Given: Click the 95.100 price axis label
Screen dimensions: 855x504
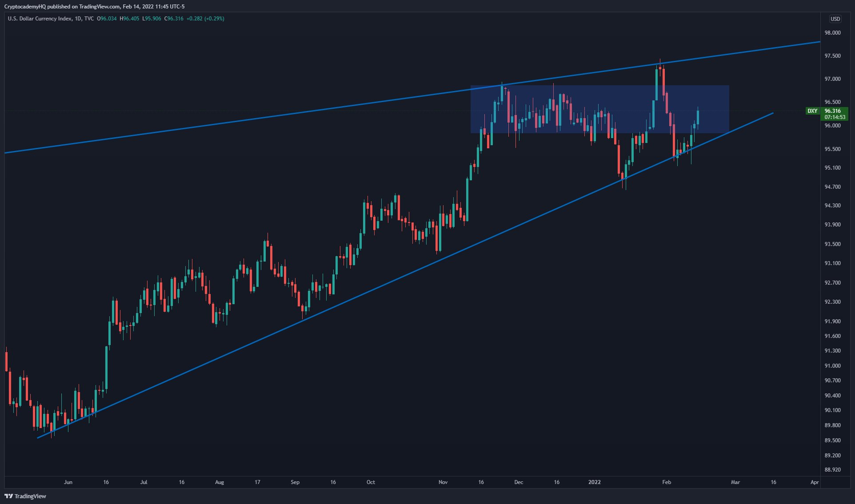Looking at the screenshot, I should coord(832,168).
